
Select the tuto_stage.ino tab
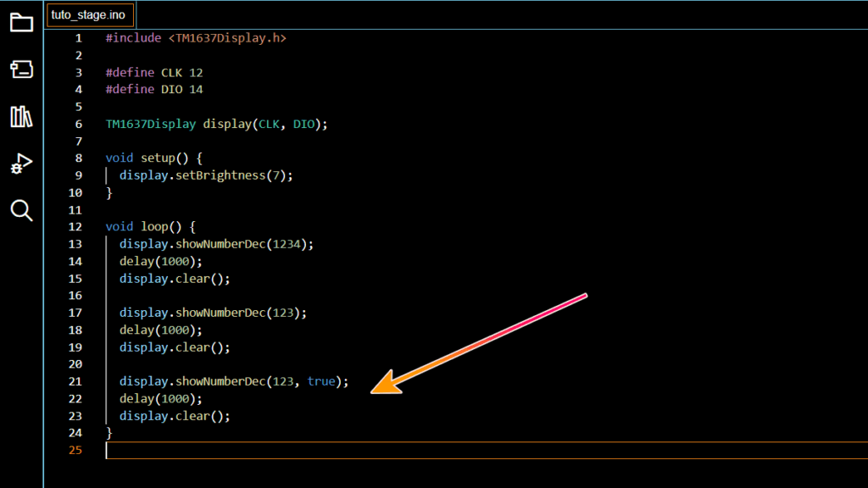(90, 15)
